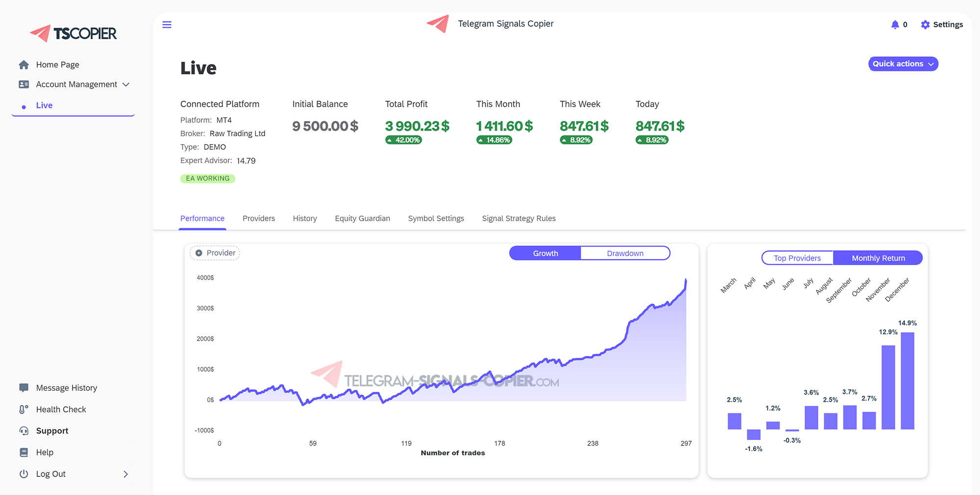Screen dimensions: 980x495
Task: Open notifications bell icon
Action: pos(895,24)
